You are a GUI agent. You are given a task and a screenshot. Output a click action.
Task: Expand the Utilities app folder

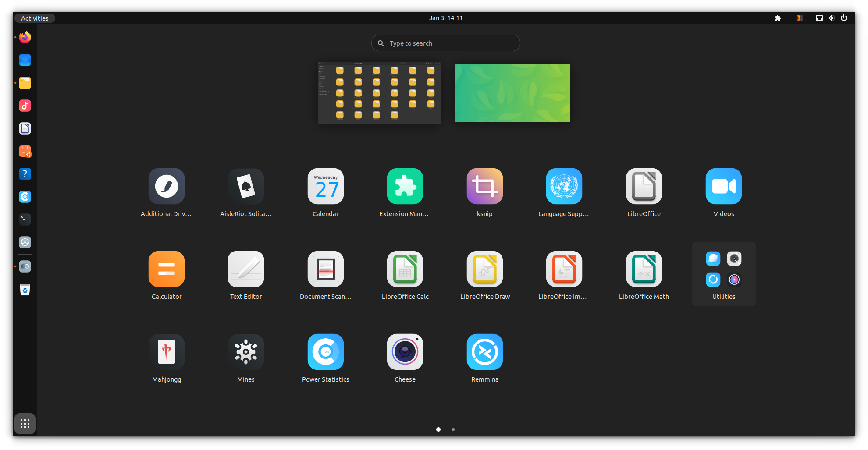click(x=723, y=274)
